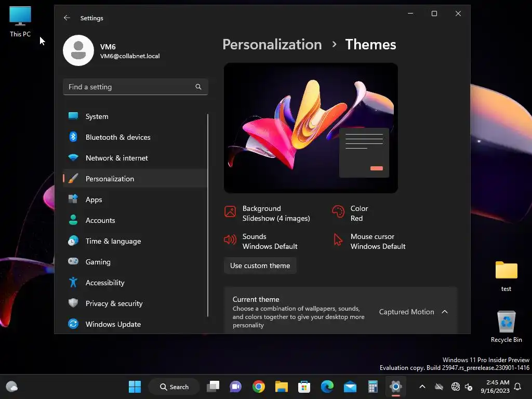
Task: Open Color Red accent settings
Action: [x=350, y=214]
